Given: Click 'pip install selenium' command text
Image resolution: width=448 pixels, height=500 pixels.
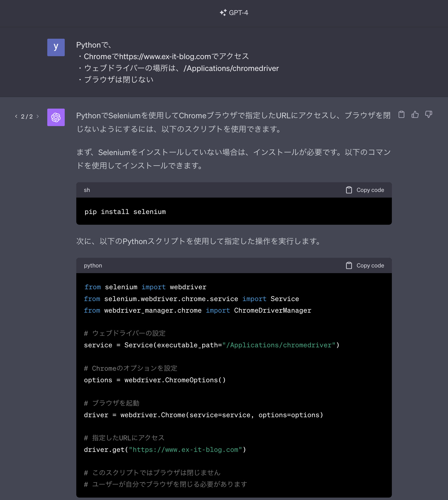Looking at the screenshot, I should pos(125,212).
